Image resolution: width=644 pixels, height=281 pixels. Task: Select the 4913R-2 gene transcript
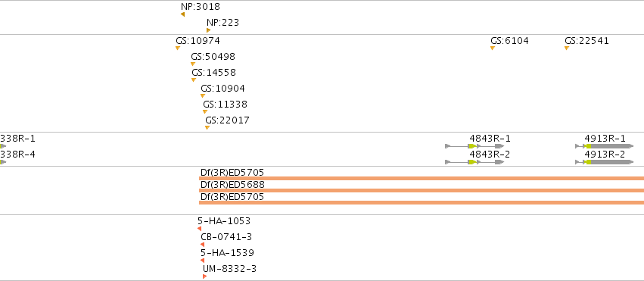coord(604,162)
